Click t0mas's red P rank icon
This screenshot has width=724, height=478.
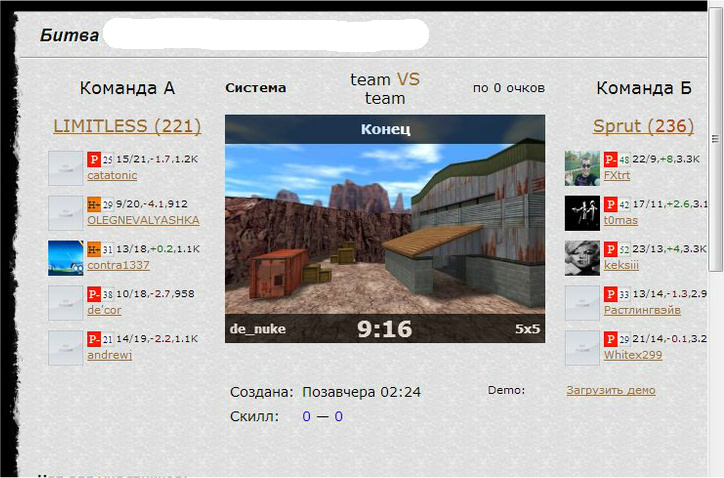tap(610, 204)
